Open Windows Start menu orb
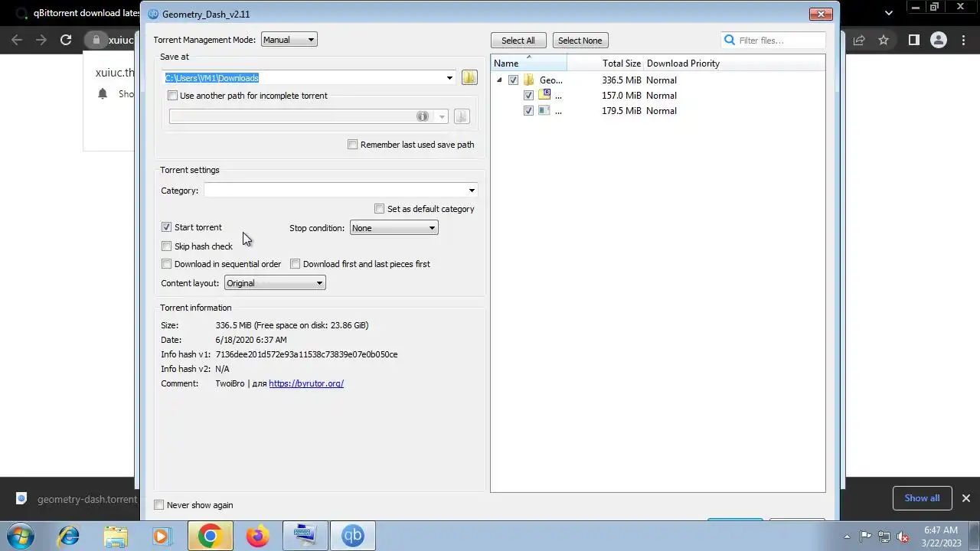Image resolution: width=980 pixels, height=551 pixels. 21,536
